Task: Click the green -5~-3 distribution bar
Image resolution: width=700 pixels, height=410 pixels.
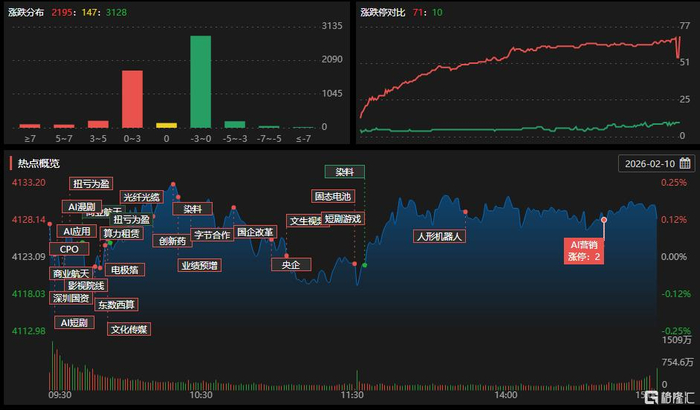Action: pyautogui.click(x=235, y=125)
